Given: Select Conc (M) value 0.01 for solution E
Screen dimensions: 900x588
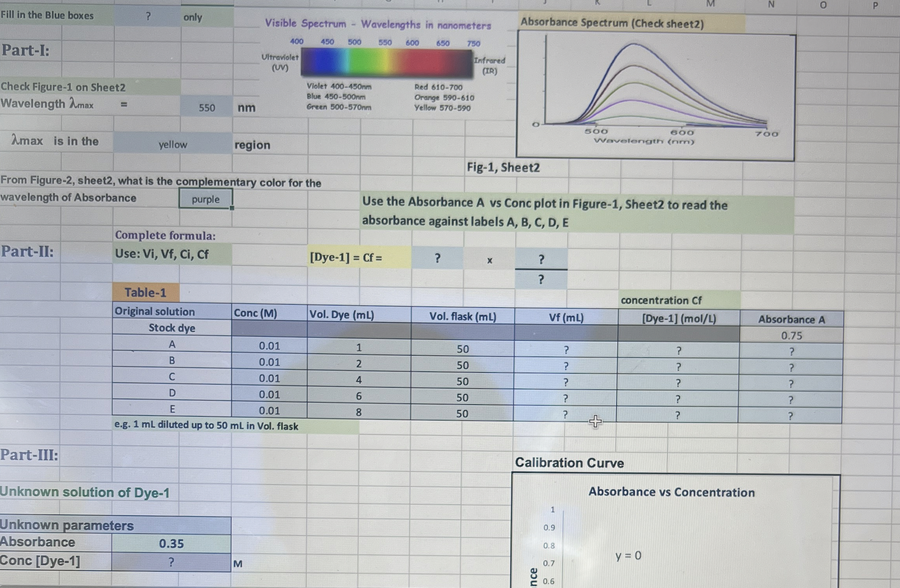Looking at the screenshot, I should pyautogui.click(x=269, y=411).
